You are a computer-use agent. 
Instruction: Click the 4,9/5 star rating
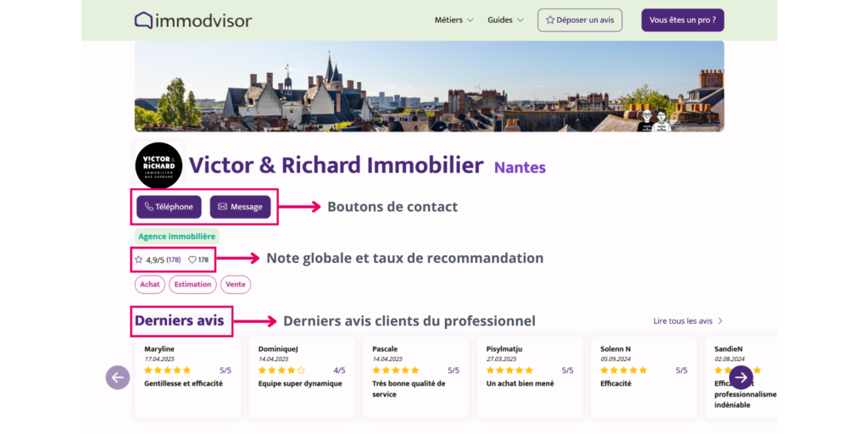pos(157,259)
